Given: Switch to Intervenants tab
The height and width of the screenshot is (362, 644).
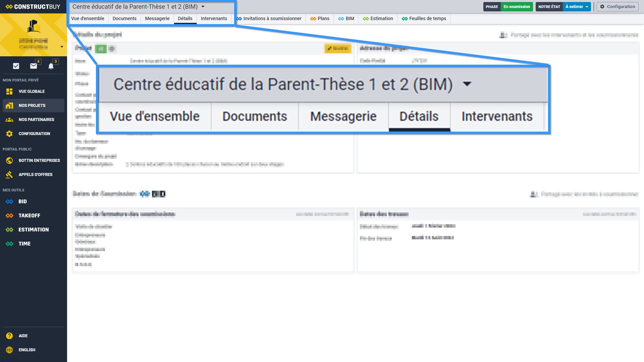Looking at the screenshot, I should coord(214,18).
